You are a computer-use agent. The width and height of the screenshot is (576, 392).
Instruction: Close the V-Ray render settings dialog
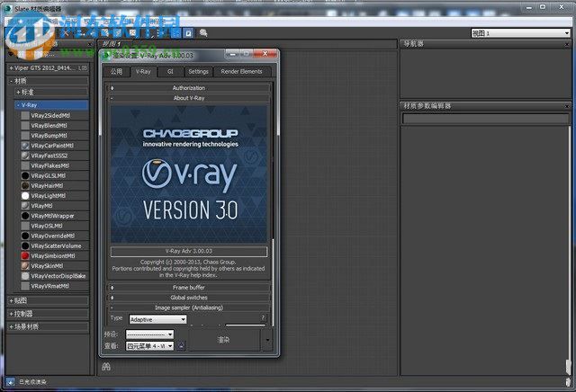tap(265, 54)
